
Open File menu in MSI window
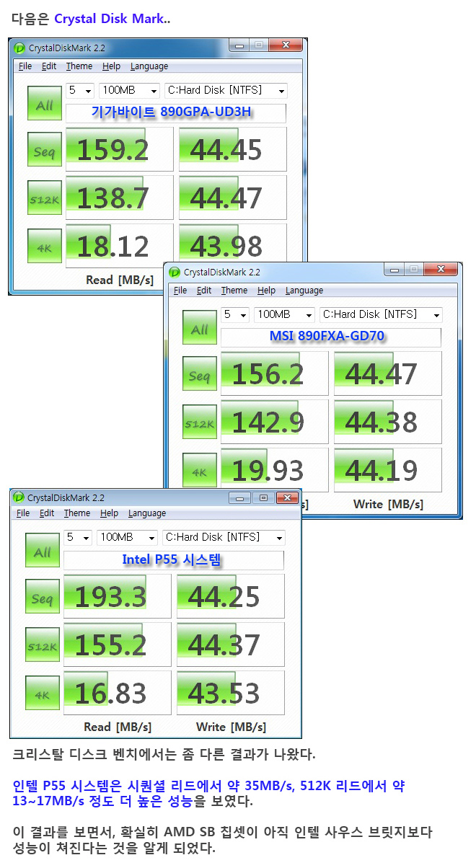180,291
